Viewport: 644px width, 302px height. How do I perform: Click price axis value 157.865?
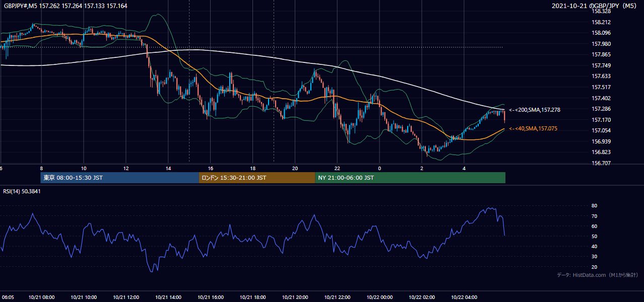[602, 54]
